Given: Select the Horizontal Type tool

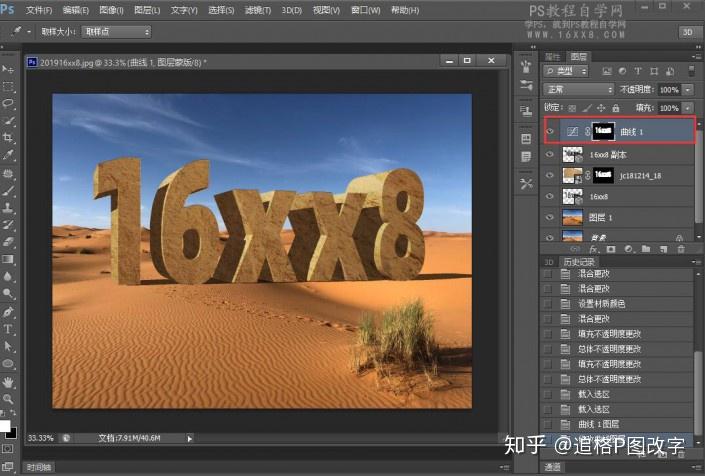Looking at the screenshot, I should 8,329.
